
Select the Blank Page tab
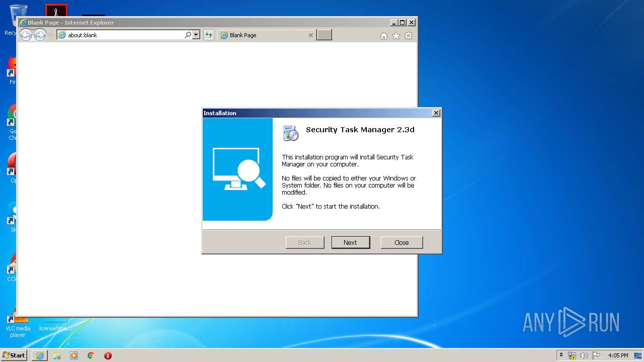(x=267, y=35)
